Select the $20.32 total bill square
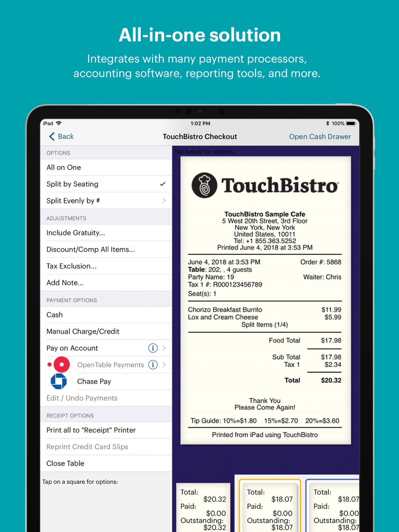Screen dimensions: 399x532 [203, 508]
